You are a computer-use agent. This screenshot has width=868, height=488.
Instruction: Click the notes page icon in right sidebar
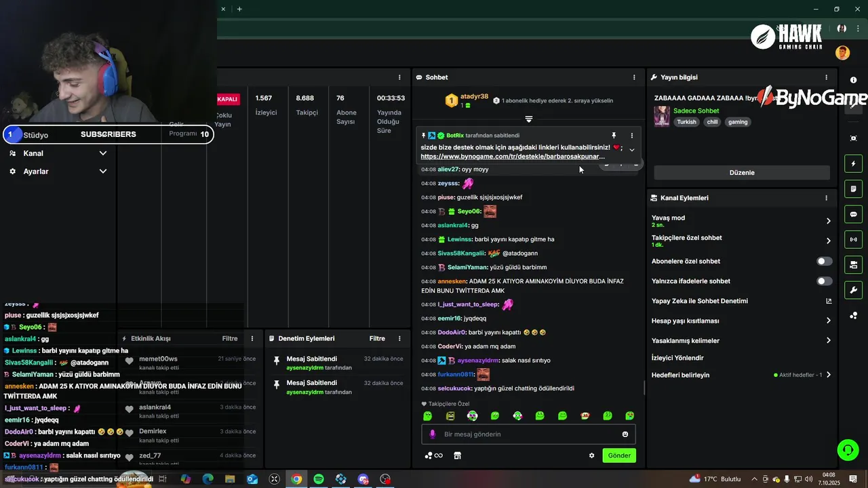pos(853,188)
